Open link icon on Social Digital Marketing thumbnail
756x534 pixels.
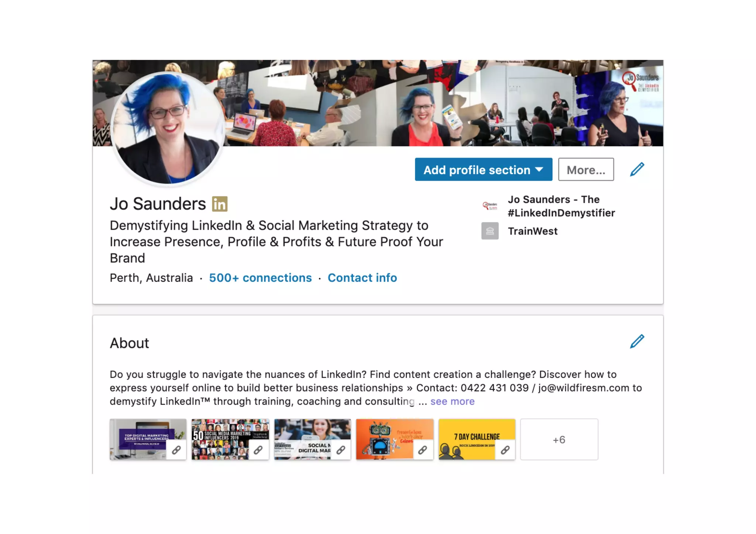pyautogui.click(x=341, y=450)
